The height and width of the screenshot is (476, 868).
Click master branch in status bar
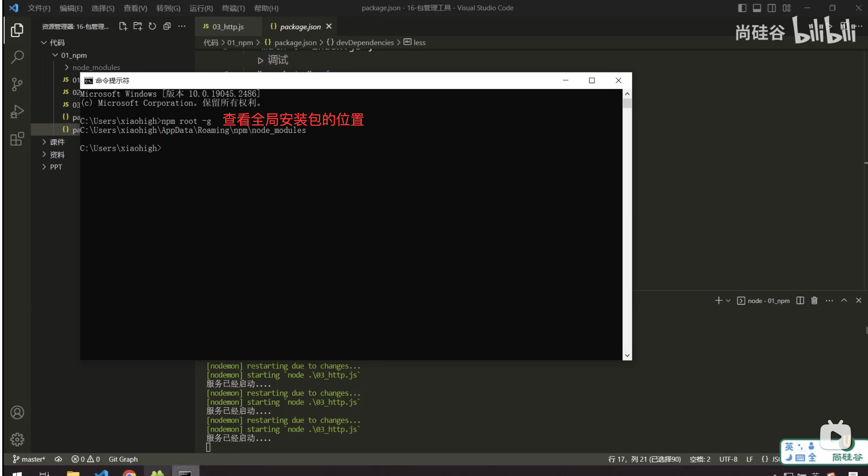coord(29,459)
